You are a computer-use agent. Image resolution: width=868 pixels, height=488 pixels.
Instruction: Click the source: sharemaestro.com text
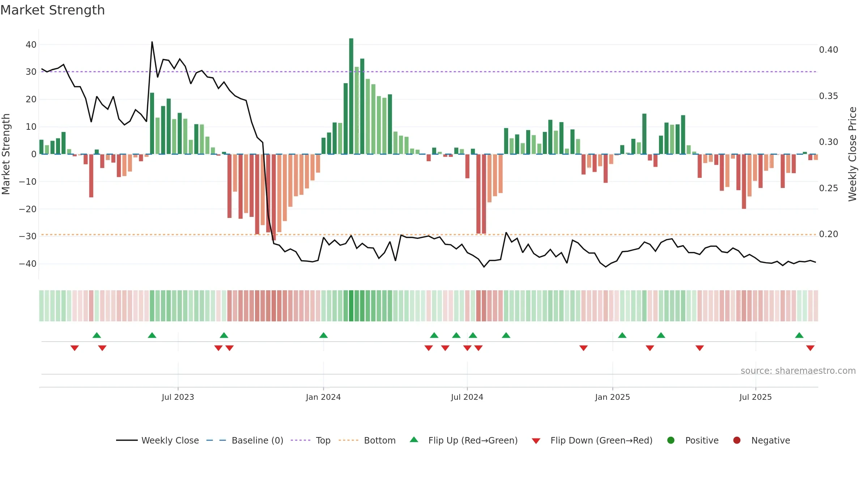tap(798, 371)
